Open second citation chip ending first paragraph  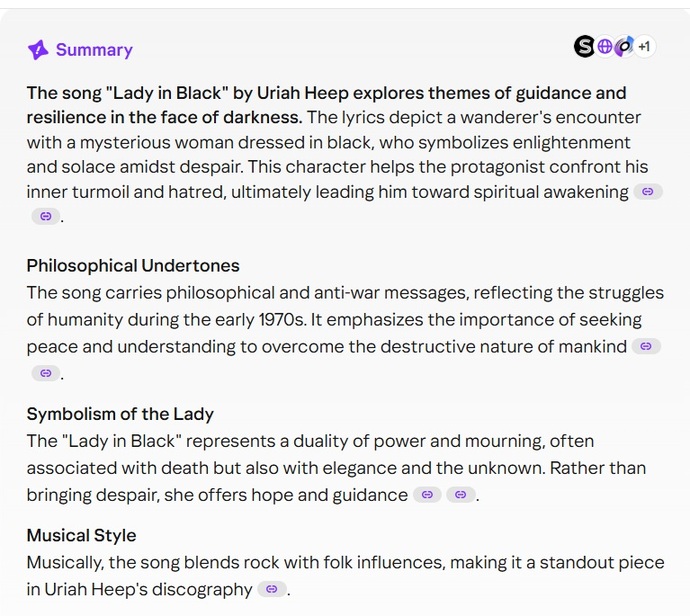click(46, 216)
